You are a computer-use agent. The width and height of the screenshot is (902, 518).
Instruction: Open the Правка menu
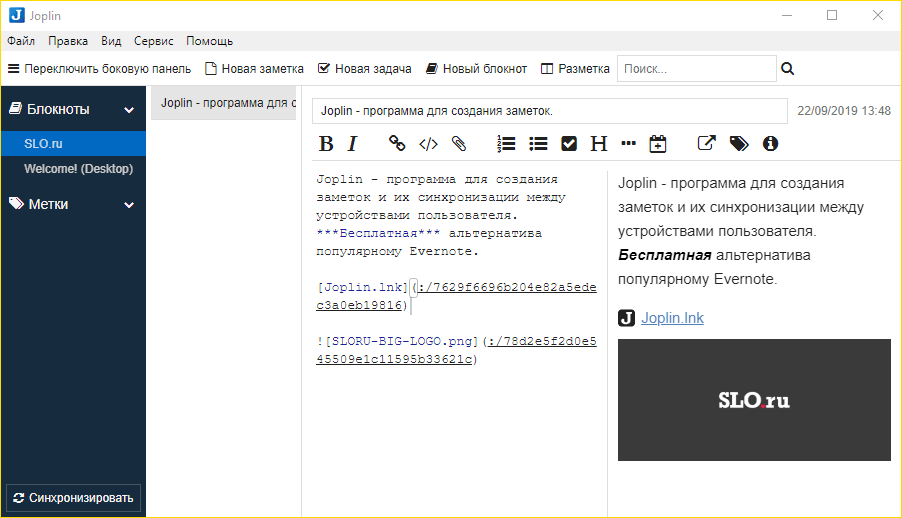(x=68, y=41)
